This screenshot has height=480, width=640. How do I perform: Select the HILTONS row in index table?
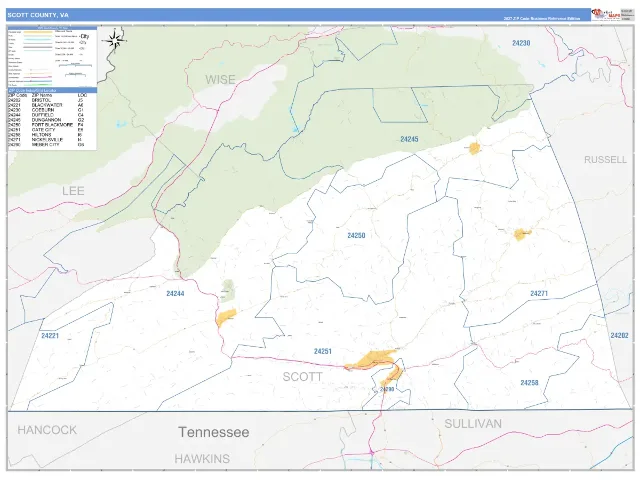click(47, 135)
